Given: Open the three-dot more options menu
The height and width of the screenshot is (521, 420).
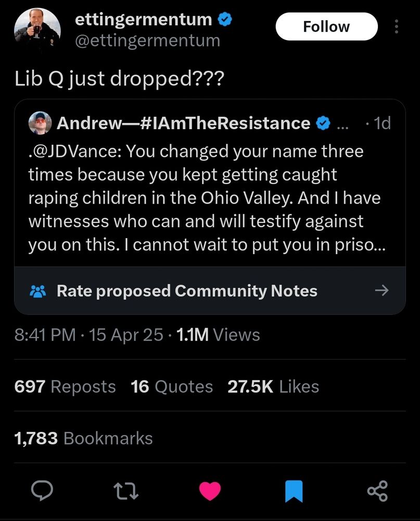Looking at the screenshot, I should (x=397, y=27).
